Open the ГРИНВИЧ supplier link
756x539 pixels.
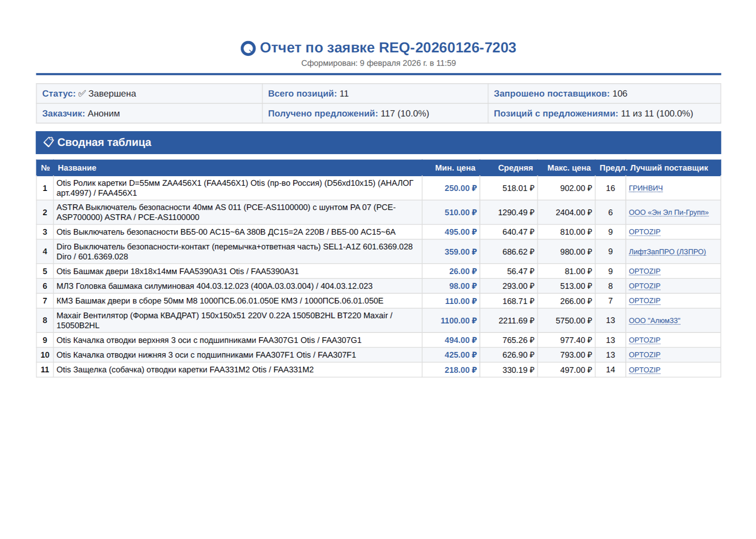coord(645,188)
